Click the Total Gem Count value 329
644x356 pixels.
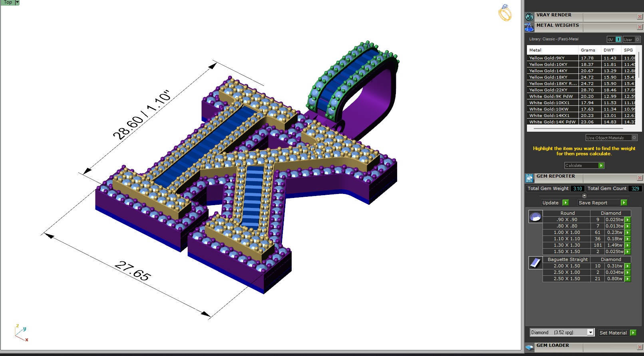(635, 188)
